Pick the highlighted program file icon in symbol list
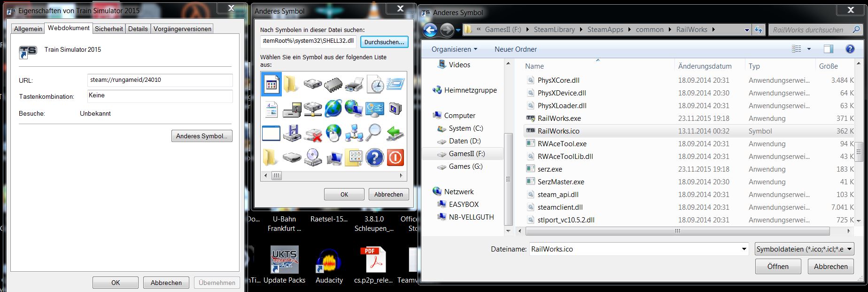The image size is (868, 292). pyautogui.click(x=271, y=85)
